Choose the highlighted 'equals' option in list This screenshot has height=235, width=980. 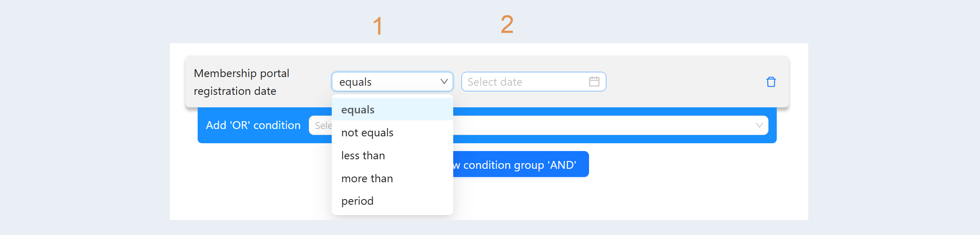[392, 109]
